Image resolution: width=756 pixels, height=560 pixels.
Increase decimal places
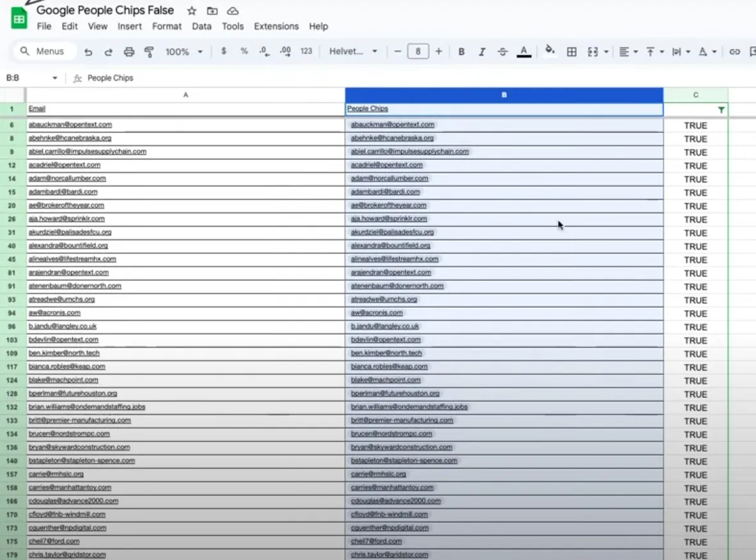[x=285, y=51]
